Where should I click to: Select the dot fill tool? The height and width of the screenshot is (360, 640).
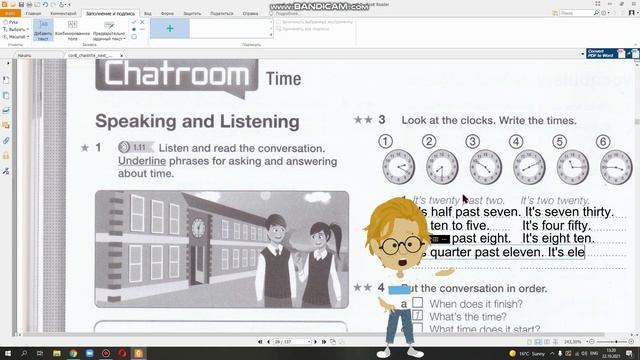click(x=134, y=29)
